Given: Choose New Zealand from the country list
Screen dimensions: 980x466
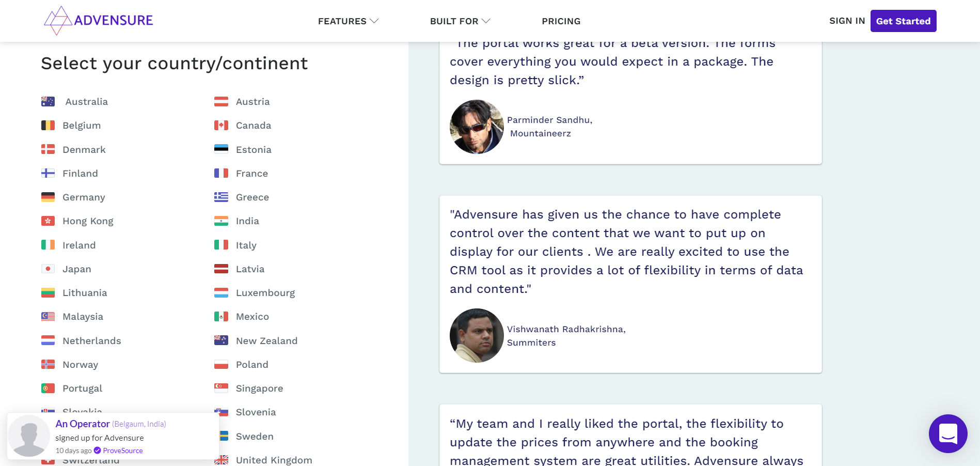Looking at the screenshot, I should pyautogui.click(x=266, y=341).
